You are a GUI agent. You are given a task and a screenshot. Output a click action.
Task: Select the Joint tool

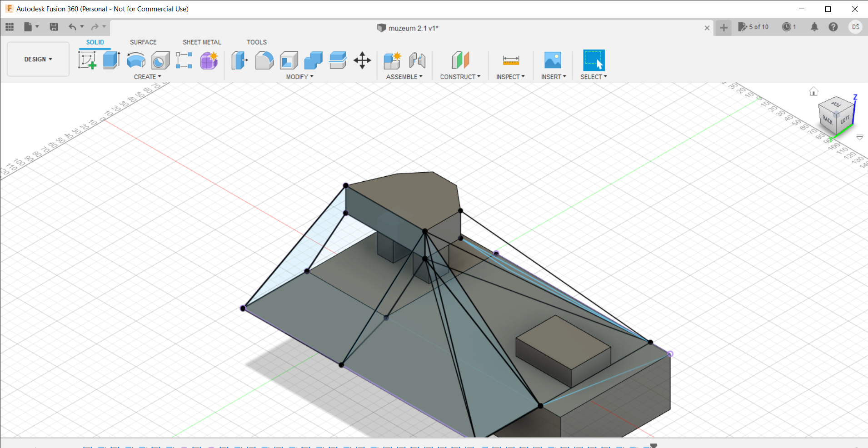417,60
